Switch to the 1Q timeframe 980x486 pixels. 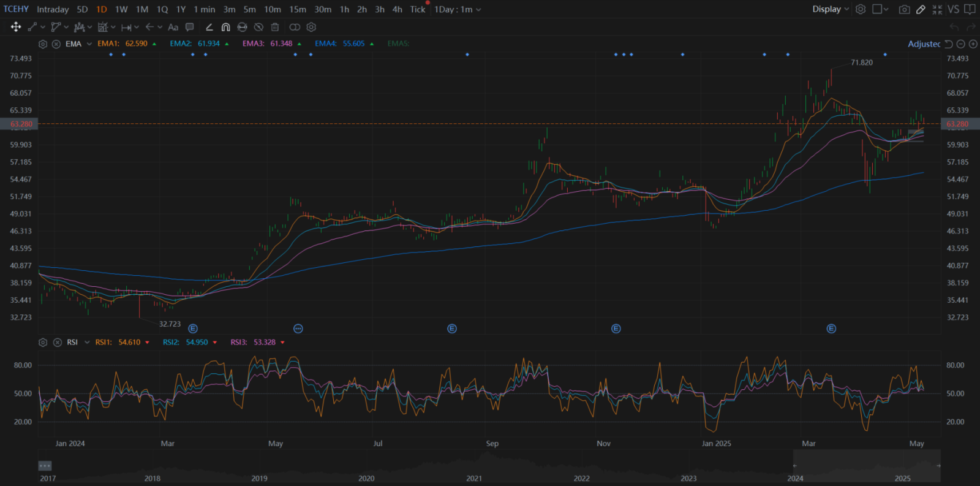(x=162, y=9)
